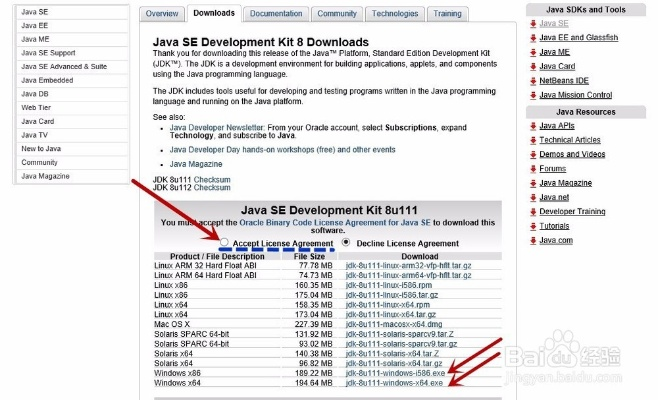Click download icon next to Forums
The image size is (658, 400).
[533, 169]
